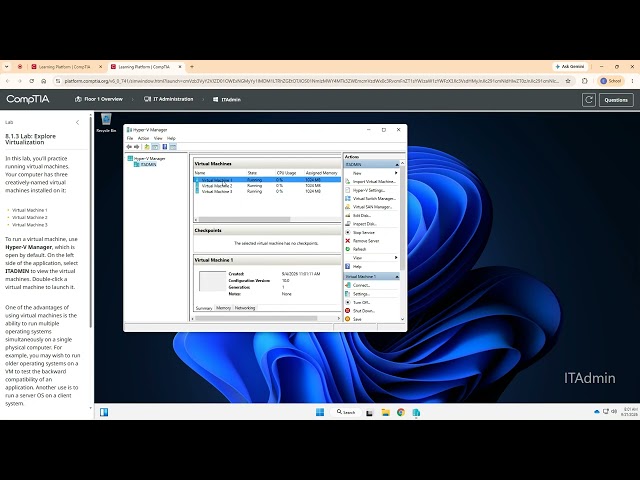
Task: Collapse the ITADMIN actions section
Action: click(396, 164)
